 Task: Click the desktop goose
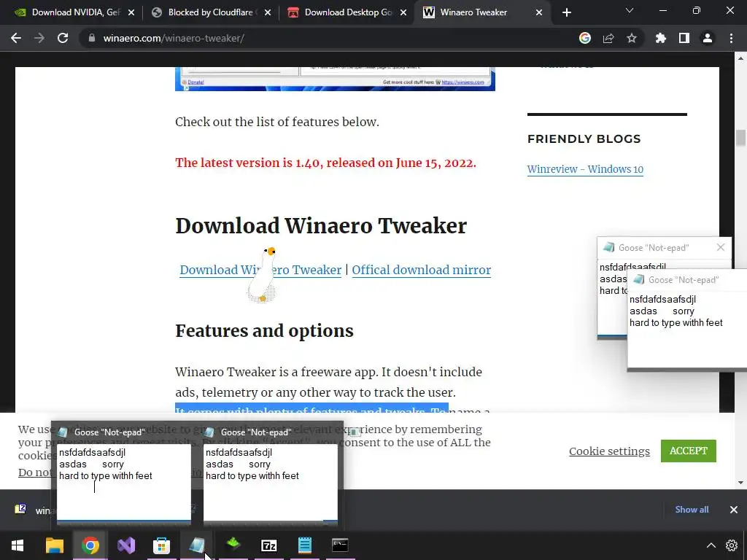[263, 275]
